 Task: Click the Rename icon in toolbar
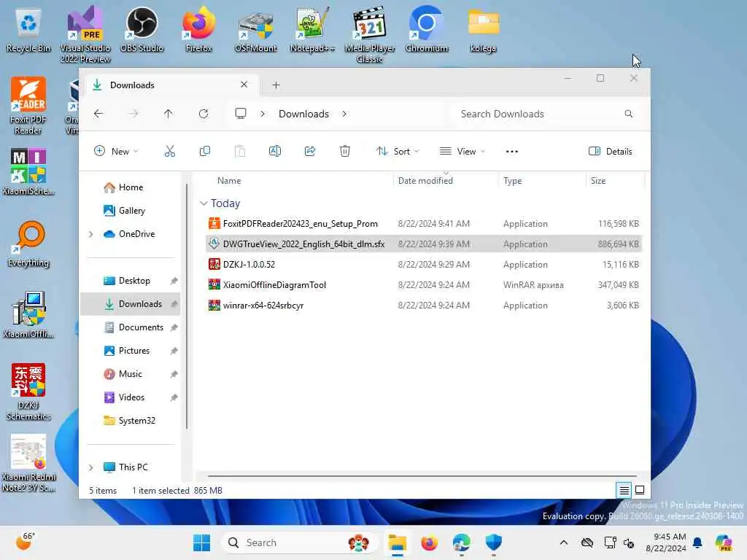[275, 152]
